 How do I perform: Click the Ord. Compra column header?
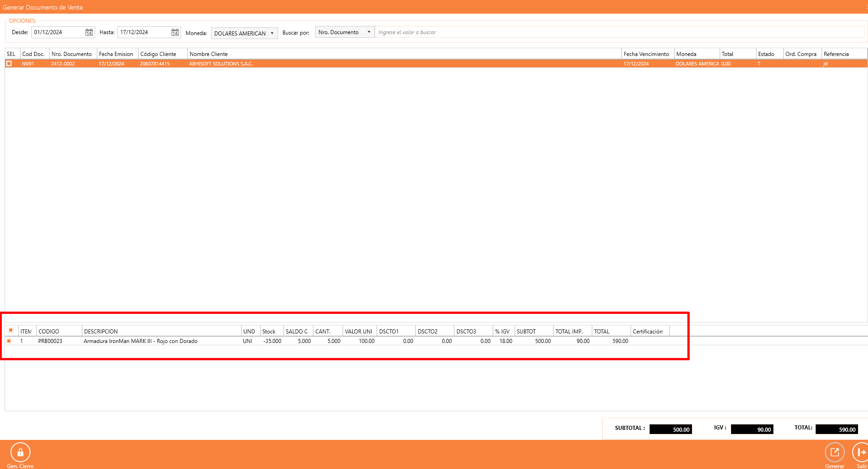coord(802,54)
